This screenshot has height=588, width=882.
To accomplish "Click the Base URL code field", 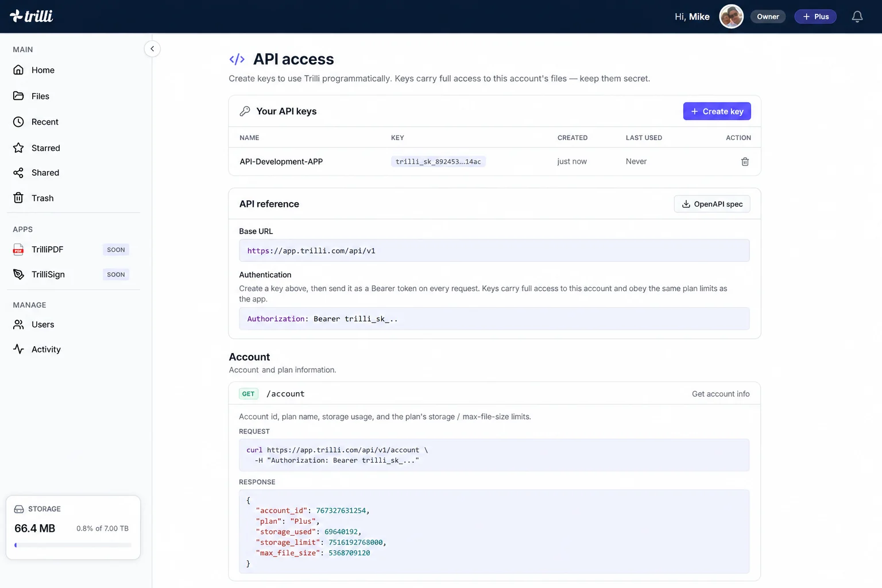I will [x=494, y=250].
